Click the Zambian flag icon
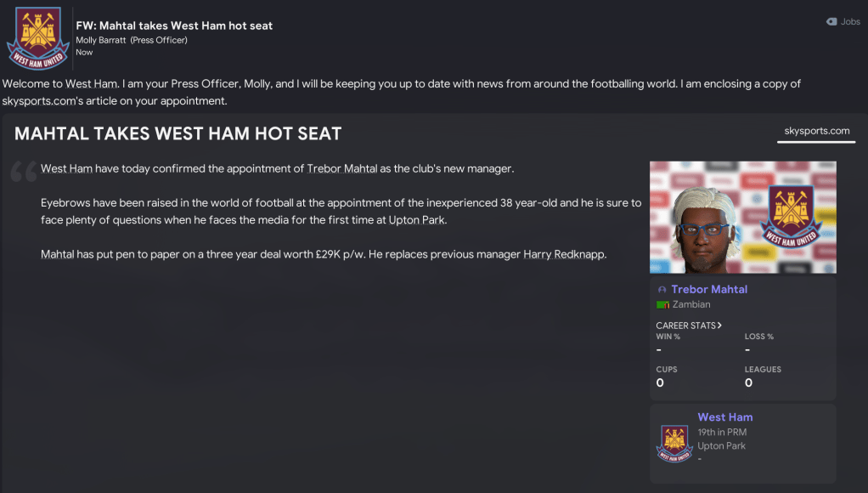Viewport: 868px width, 493px height. [663, 304]
